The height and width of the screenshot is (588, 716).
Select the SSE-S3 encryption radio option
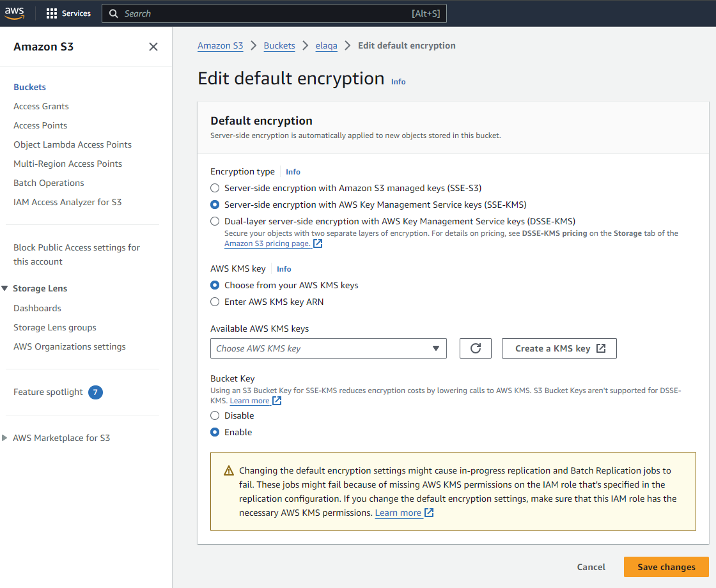click(215, 189)
